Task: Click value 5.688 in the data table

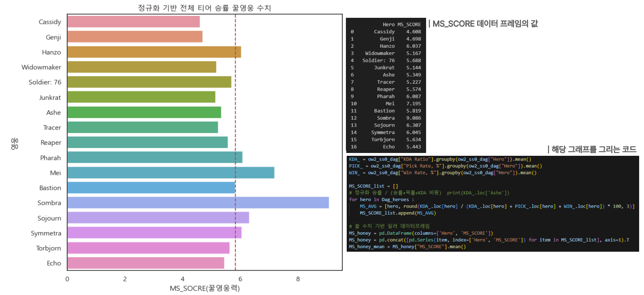Action: (x=414, y=60)
